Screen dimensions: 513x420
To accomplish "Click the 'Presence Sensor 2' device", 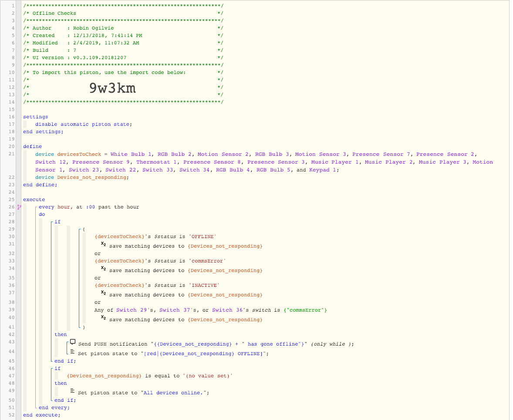I will pos(445,155).
